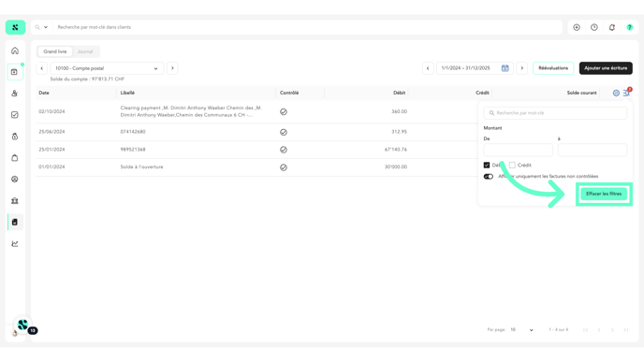The height and width of the screenshot is (362, 644).
Task: Go to the previous results page
Action: [x=599, y=330]
